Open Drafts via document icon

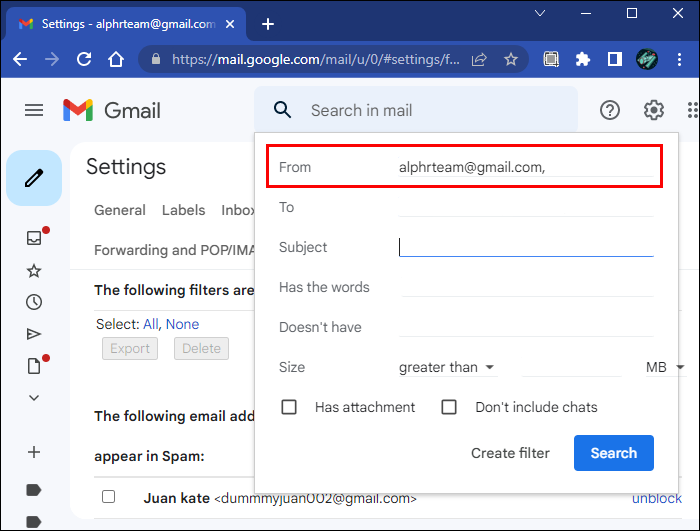pos(34,366)
